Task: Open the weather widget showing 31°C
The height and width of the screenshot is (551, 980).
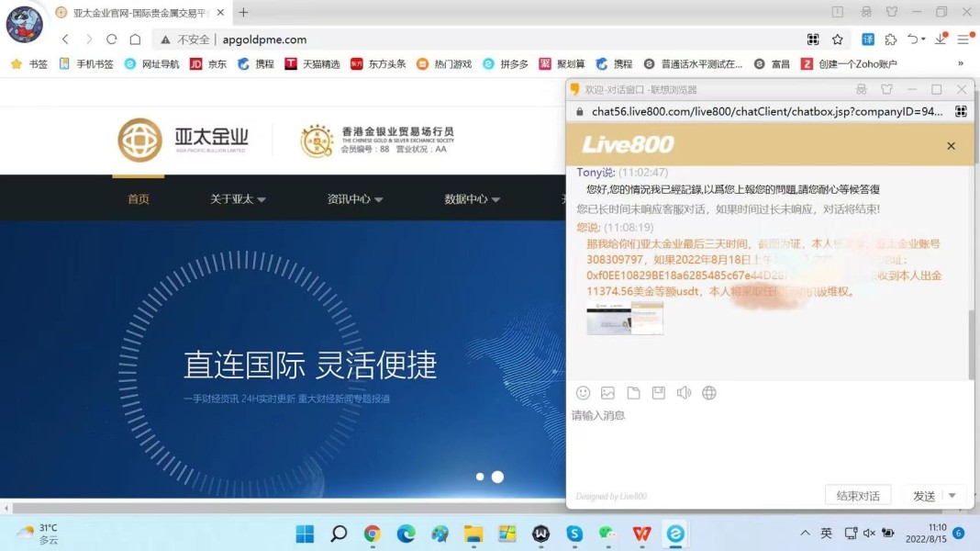Action: click(x=39, y=534)
